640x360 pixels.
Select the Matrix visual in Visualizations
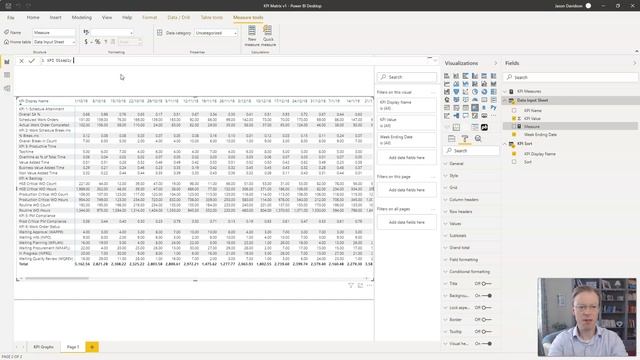coord(475,108)
